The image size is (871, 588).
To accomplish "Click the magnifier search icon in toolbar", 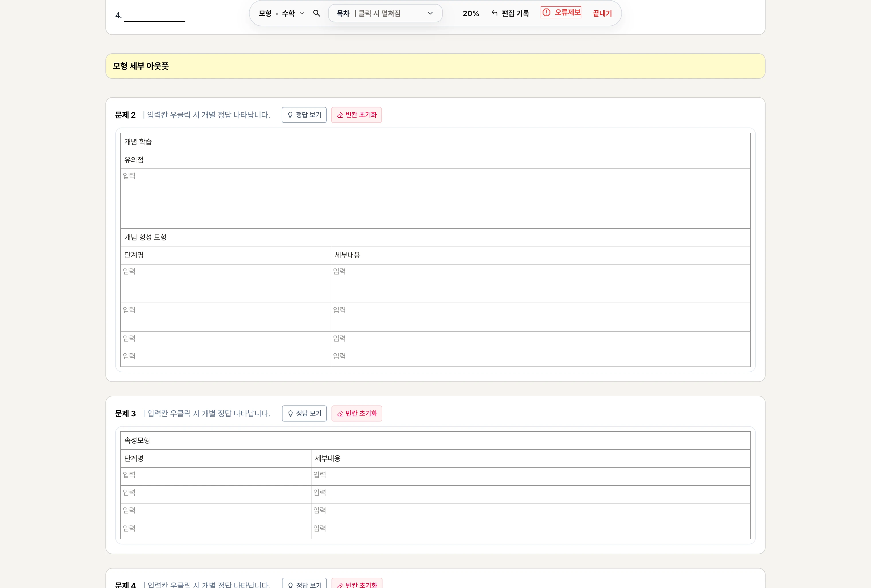I will pyautogui.click(x=316, y=13).
